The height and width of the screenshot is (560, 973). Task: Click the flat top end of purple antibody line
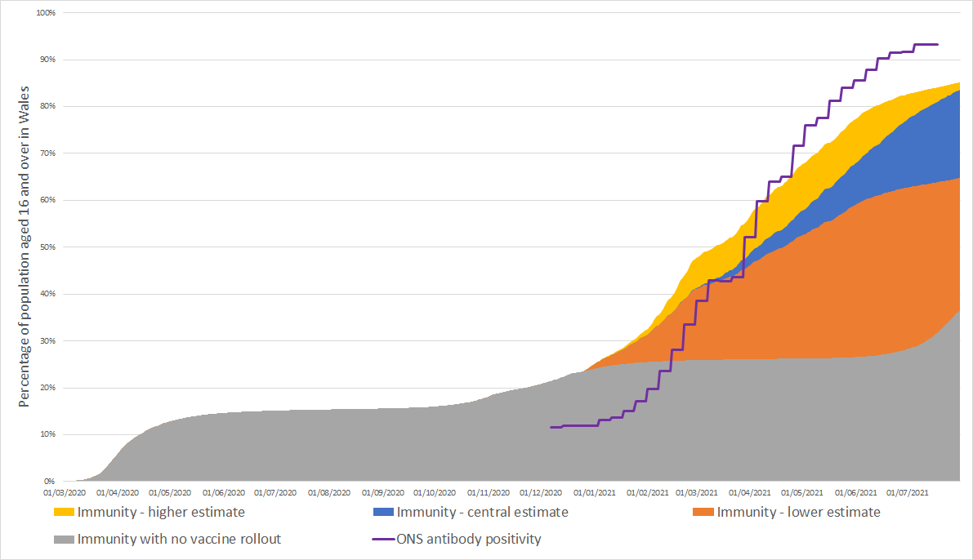tap(927, 44)
